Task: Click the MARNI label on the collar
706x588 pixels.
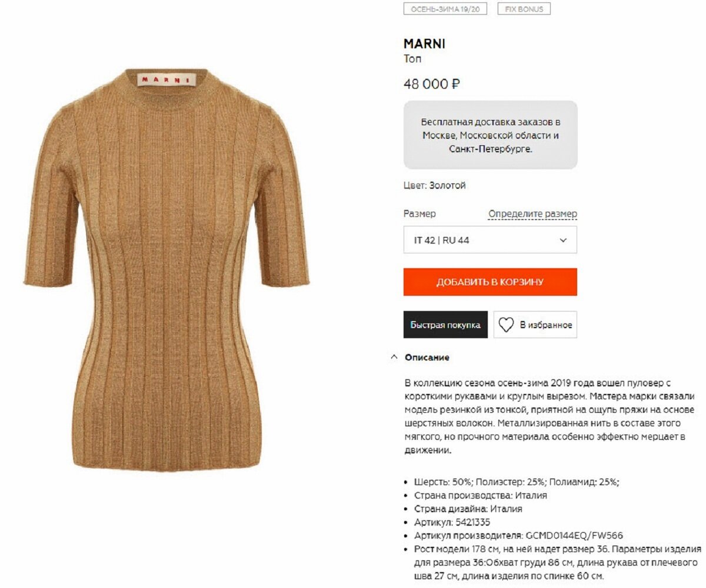Action: click(x=167, y=79)
